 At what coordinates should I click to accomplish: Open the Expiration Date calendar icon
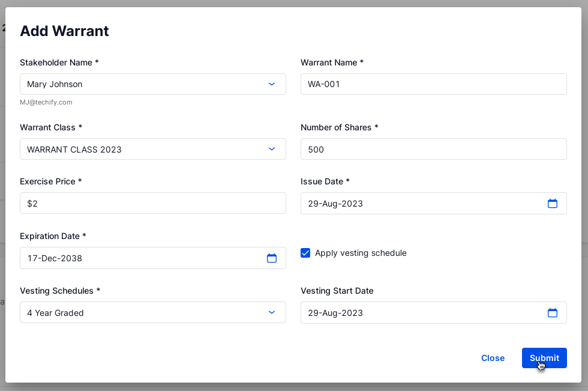click(x=272, y=258)
